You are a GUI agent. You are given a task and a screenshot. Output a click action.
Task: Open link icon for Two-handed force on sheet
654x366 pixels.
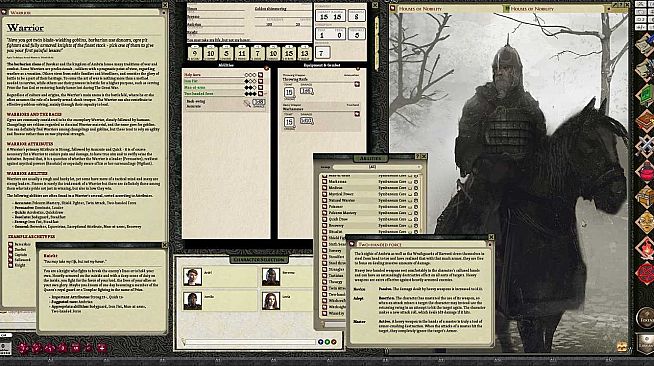[x=260, y=94]
